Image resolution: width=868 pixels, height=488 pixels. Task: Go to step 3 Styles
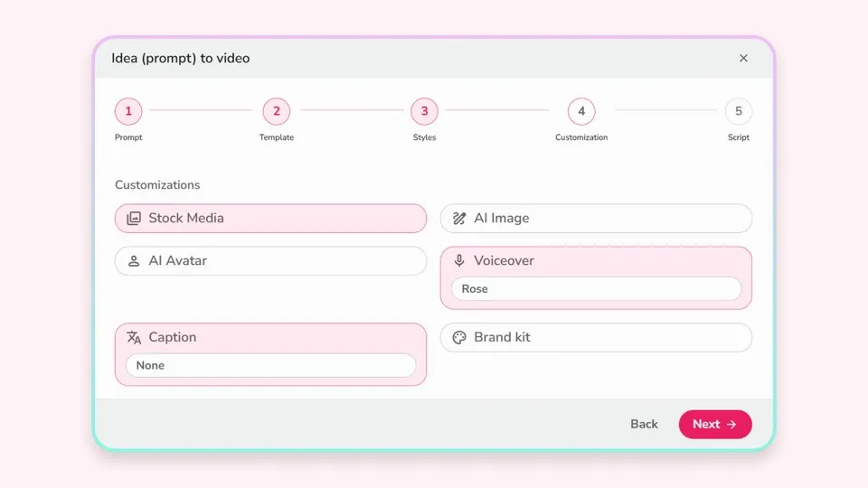pyautogui.click(x=425, y=111)
